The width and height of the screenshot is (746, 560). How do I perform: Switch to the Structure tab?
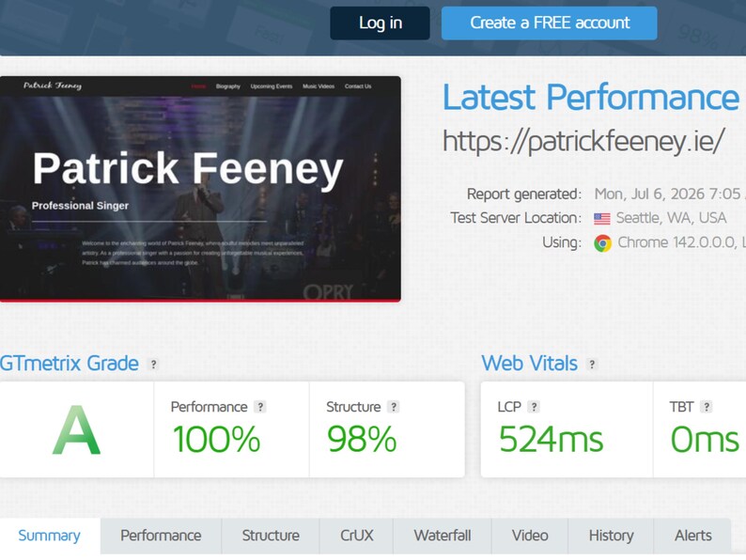tap(271, 536)
